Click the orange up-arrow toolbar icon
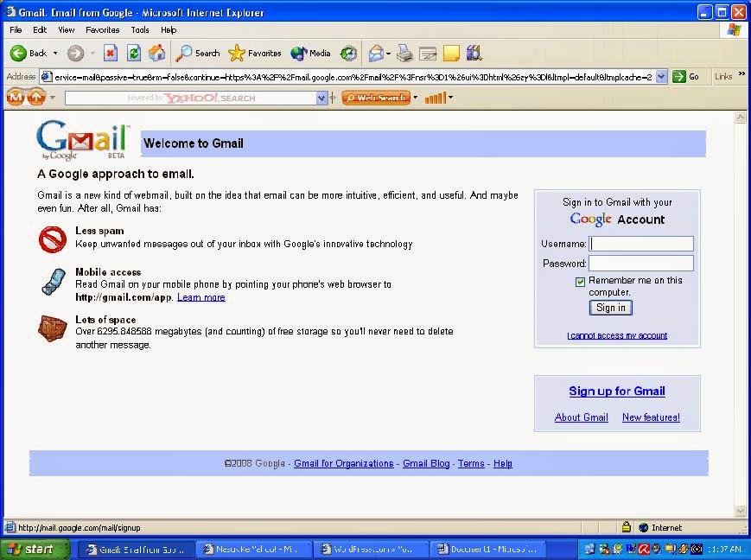 [x=36, y=98]
